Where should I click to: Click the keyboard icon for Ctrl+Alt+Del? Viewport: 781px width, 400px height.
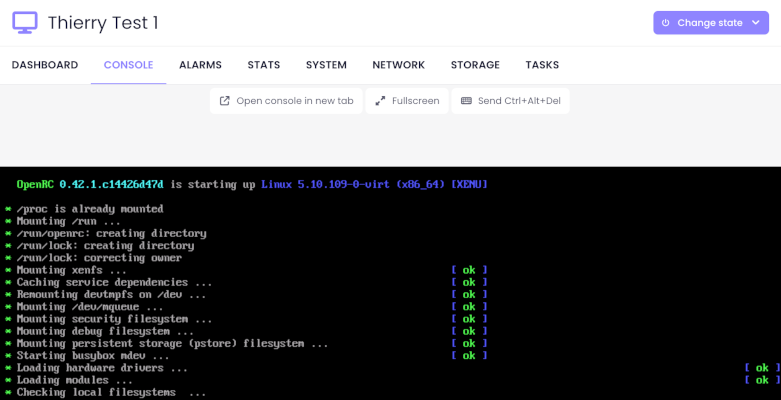(x=466, y=101)
